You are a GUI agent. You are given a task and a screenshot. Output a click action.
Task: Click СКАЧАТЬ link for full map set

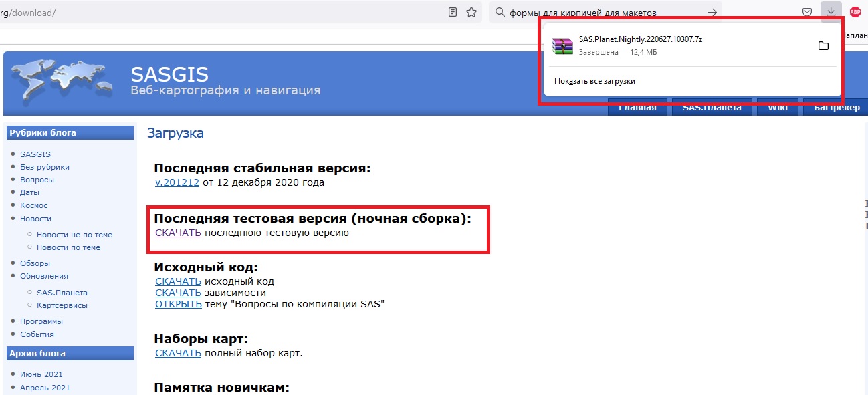click(178, 353)
